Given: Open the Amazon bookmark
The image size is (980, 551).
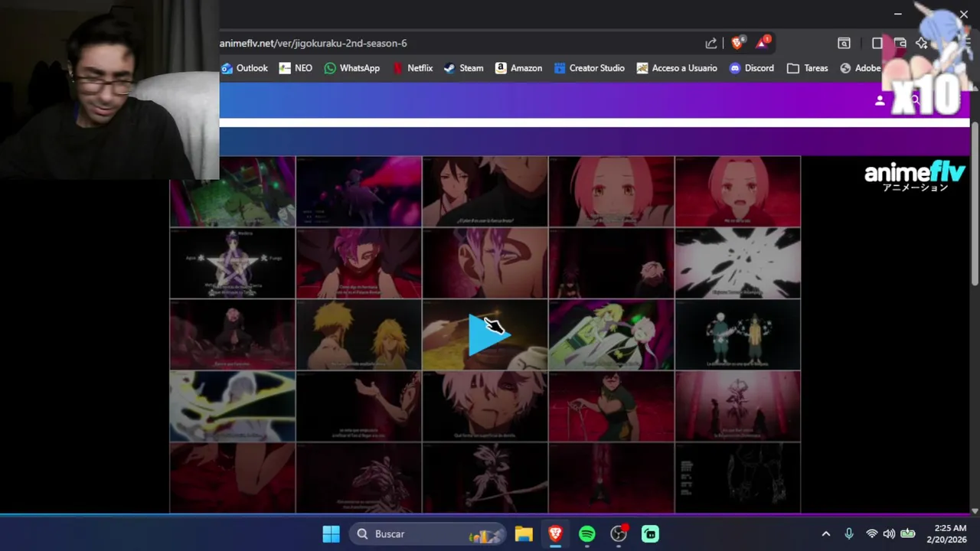Looking at the screenshot, I should click(518, 68).
